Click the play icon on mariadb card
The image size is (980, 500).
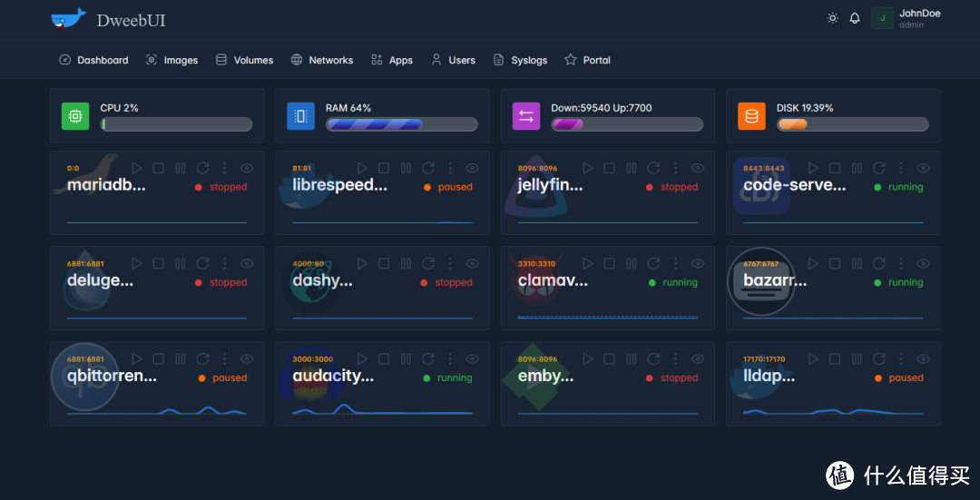click(137, 168)
